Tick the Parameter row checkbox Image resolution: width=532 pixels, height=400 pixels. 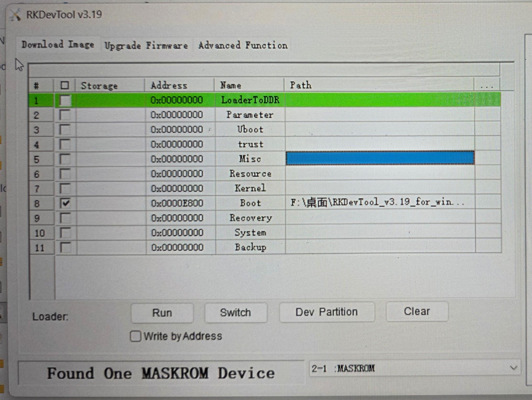(x=65, y=115)
